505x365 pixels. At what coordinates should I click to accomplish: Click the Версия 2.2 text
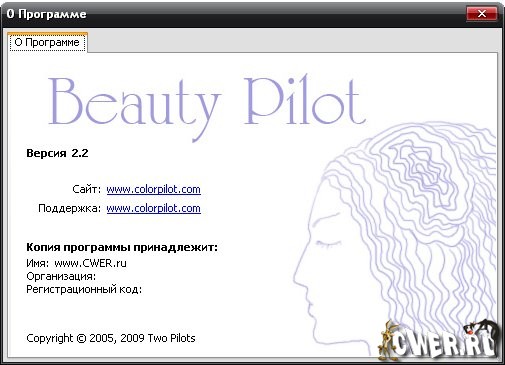(57, 153)
